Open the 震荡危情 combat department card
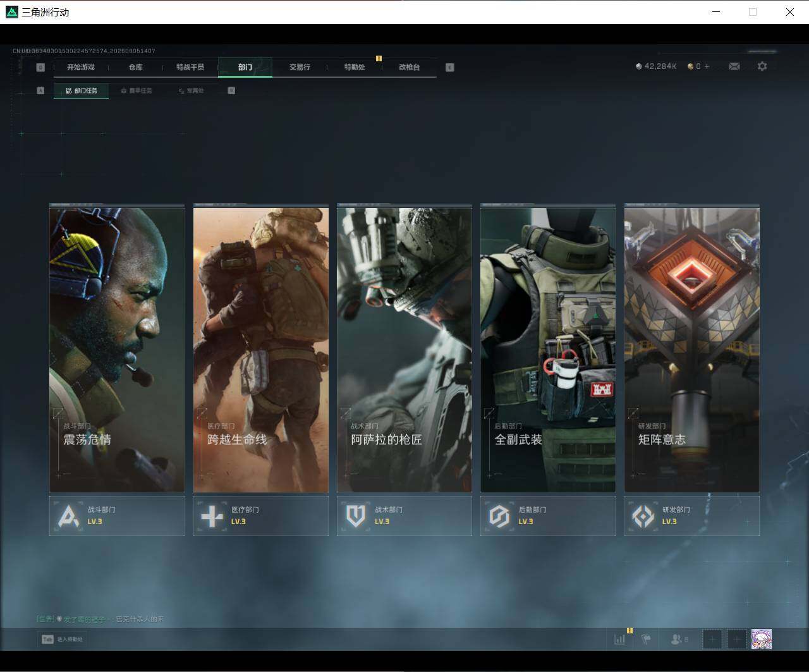The width and height of the screenshot is (809, 672). click(x=117, y=350)
